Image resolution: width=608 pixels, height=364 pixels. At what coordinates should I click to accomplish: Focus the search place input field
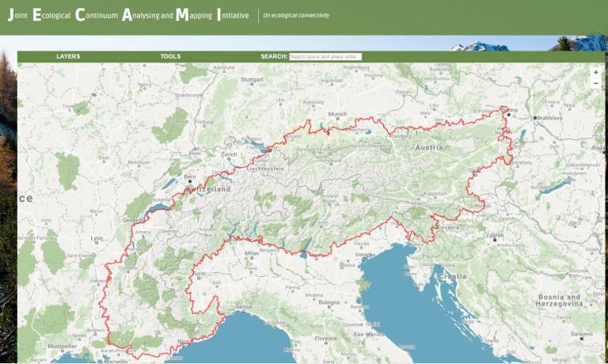click(x=325, y=57)
